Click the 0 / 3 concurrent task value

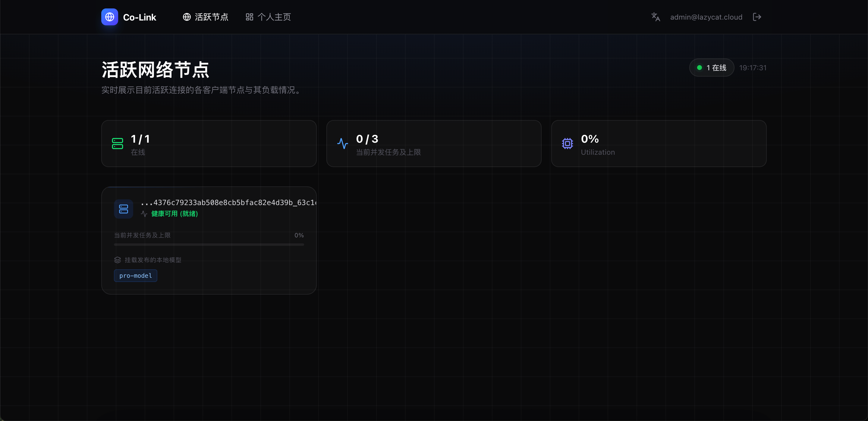pyautogui.click(x=367, y=139)
